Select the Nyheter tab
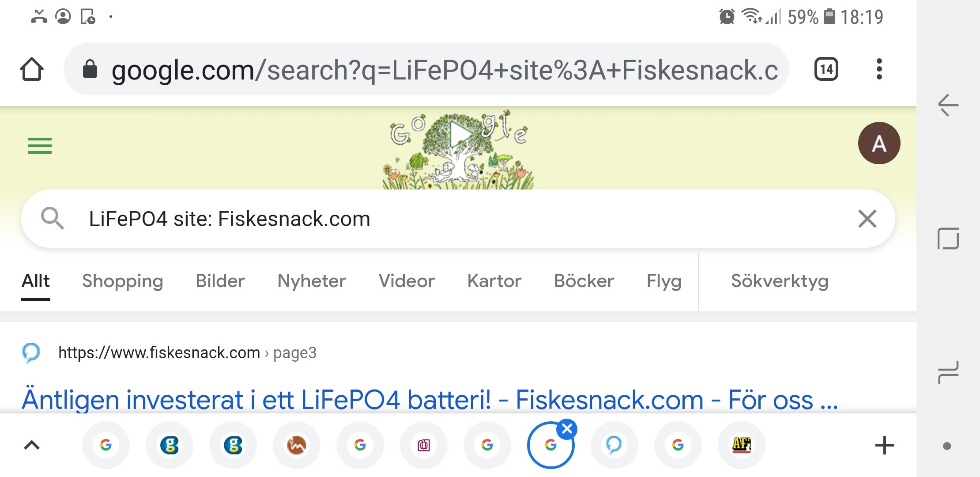This screenshot has width=980, height=477. coord(311,281)
